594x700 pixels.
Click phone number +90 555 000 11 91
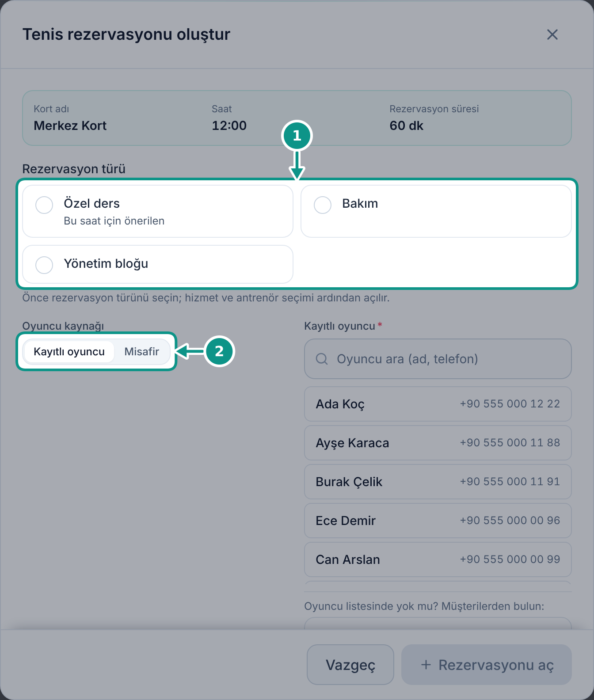[510, 482]
